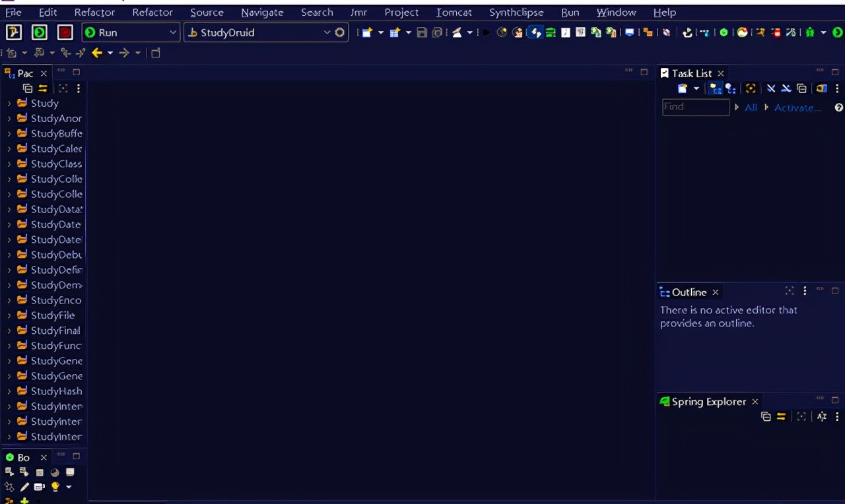Toggle Link with Editor in Package Explorer
Image resolution: width=845 pixels, height=504 pixels.
click(x=43, y=88)
